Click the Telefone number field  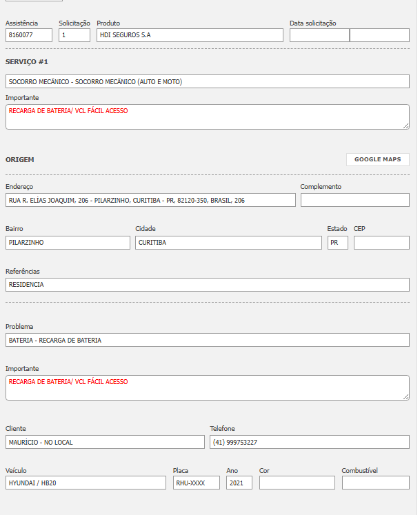click(x=309, y=442)
